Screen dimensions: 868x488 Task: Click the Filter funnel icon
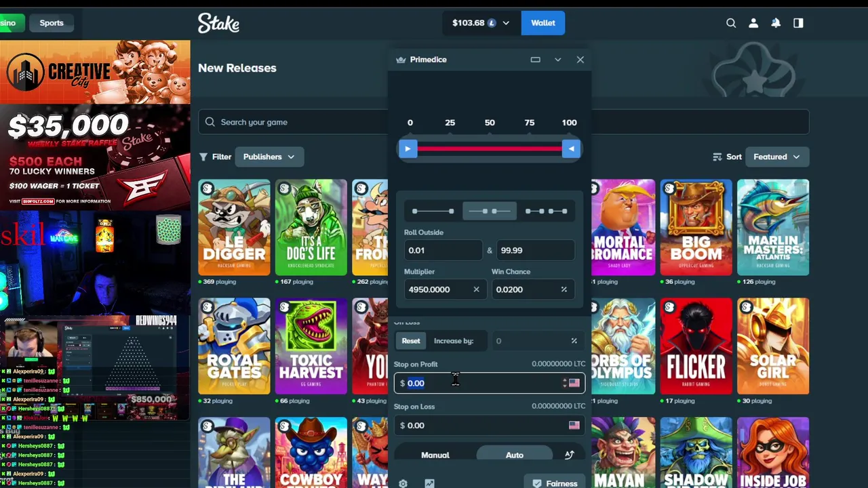click(x=203, y=157)
